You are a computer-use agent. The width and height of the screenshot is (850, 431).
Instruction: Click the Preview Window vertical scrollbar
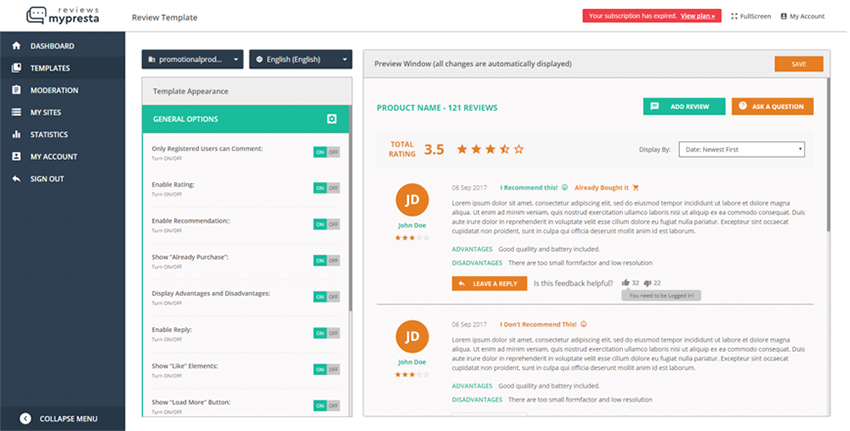click(828, 155)
